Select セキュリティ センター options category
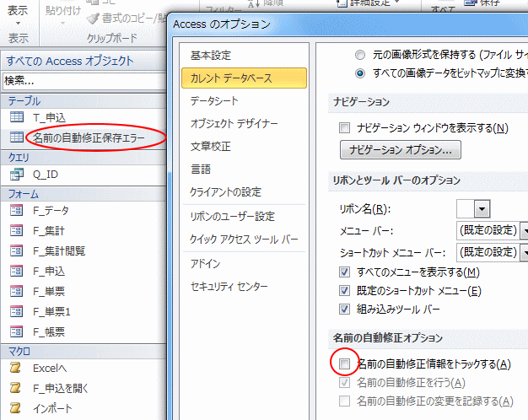528x420 pixels. 244,287
